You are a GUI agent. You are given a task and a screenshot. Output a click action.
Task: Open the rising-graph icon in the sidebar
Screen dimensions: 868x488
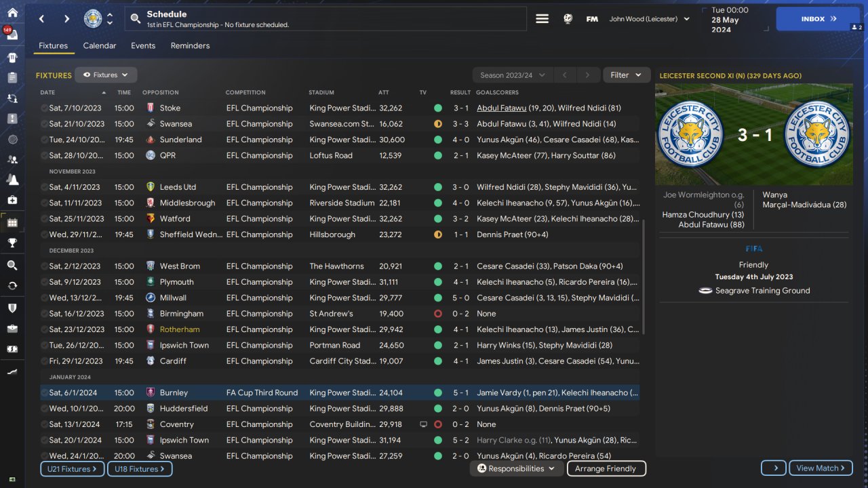[x=12, y=371]
